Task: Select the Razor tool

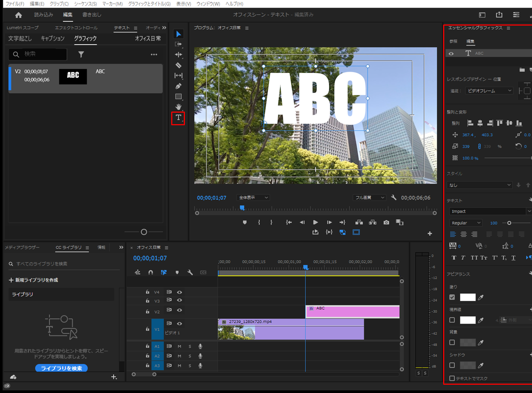Action: [178, 65]
